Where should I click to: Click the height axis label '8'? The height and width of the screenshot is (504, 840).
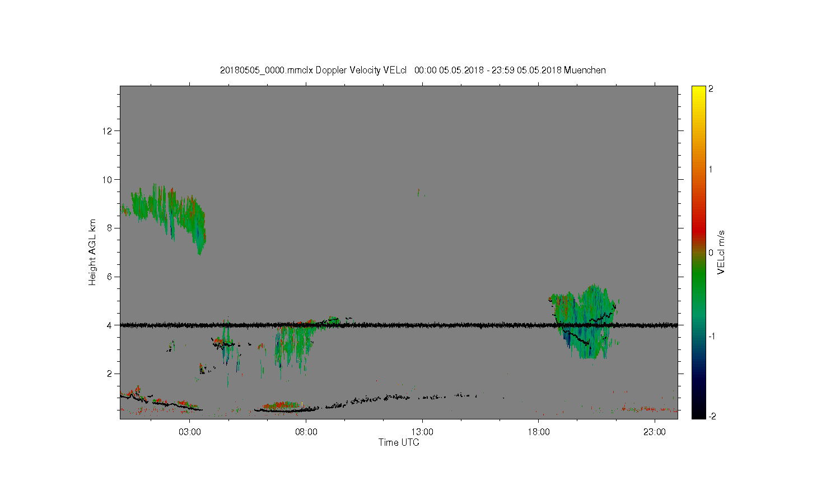tap(110, 228)
